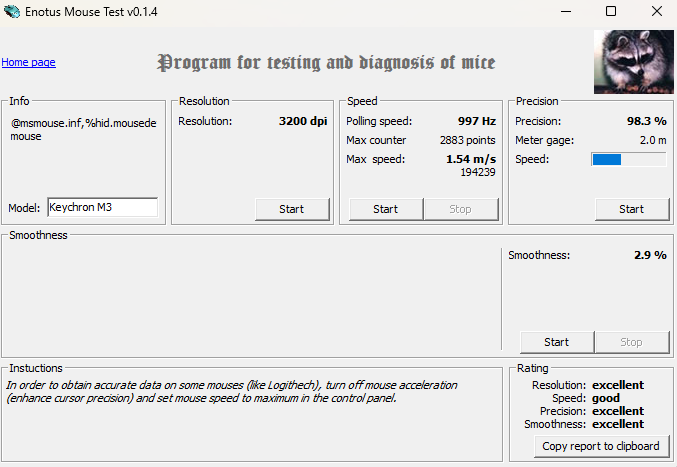
Task: Copy report to clipboard
Action: point(602,446)
